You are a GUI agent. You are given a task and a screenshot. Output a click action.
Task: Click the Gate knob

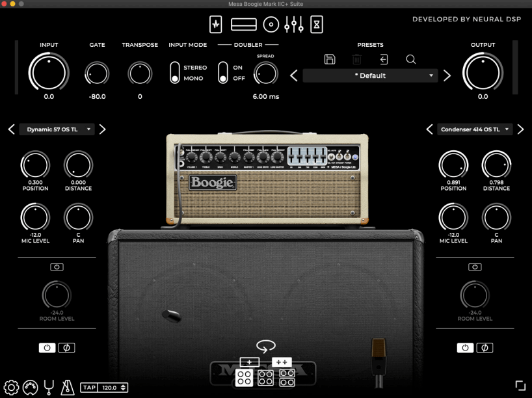[x=97, y=73]
